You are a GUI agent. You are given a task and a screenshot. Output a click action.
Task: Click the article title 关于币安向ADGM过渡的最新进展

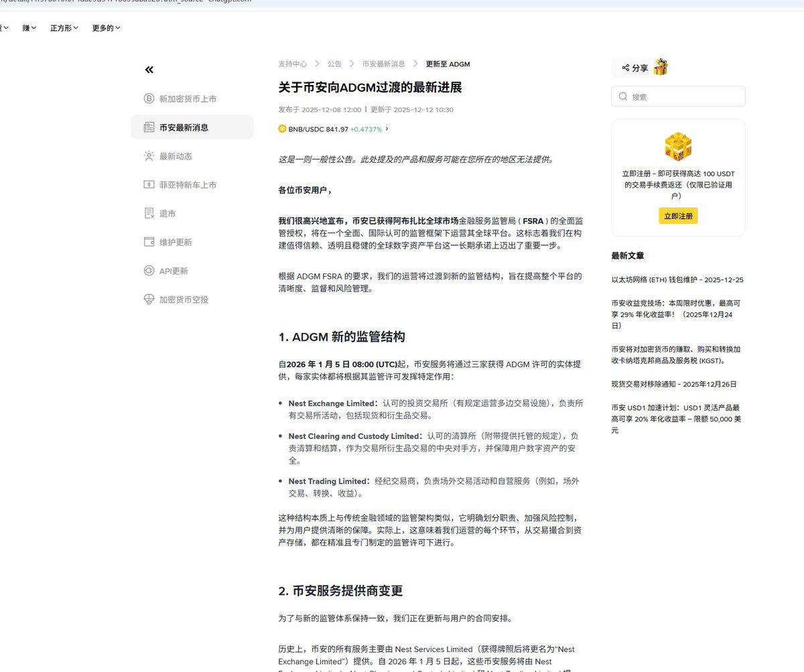click(x=371, y=88)
